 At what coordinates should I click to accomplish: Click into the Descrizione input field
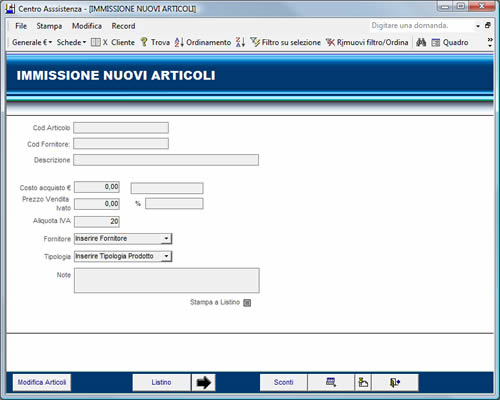pos(166,160)
